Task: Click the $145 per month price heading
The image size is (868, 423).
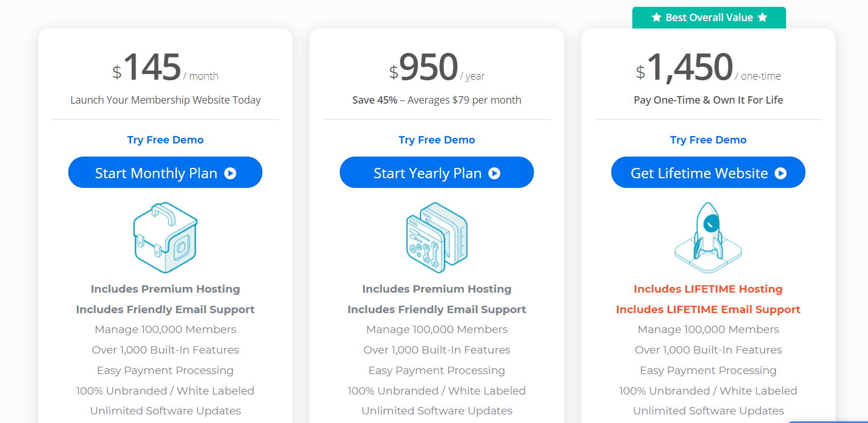Action: [x=165, y=68]
